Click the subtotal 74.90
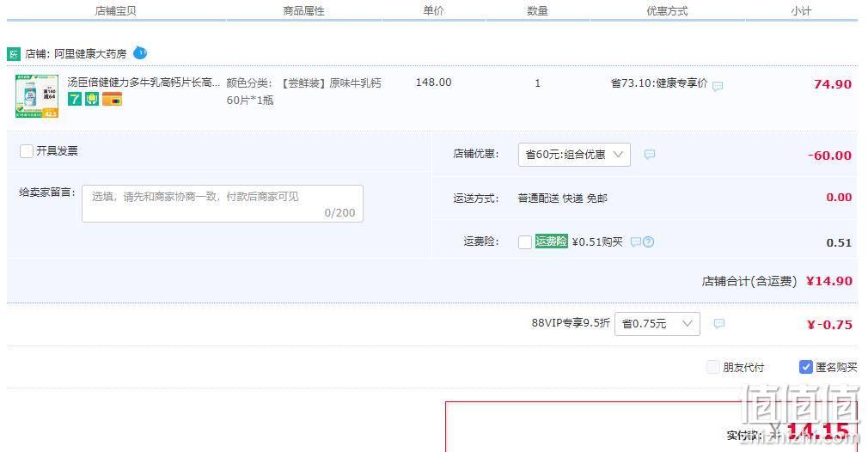 833,84
